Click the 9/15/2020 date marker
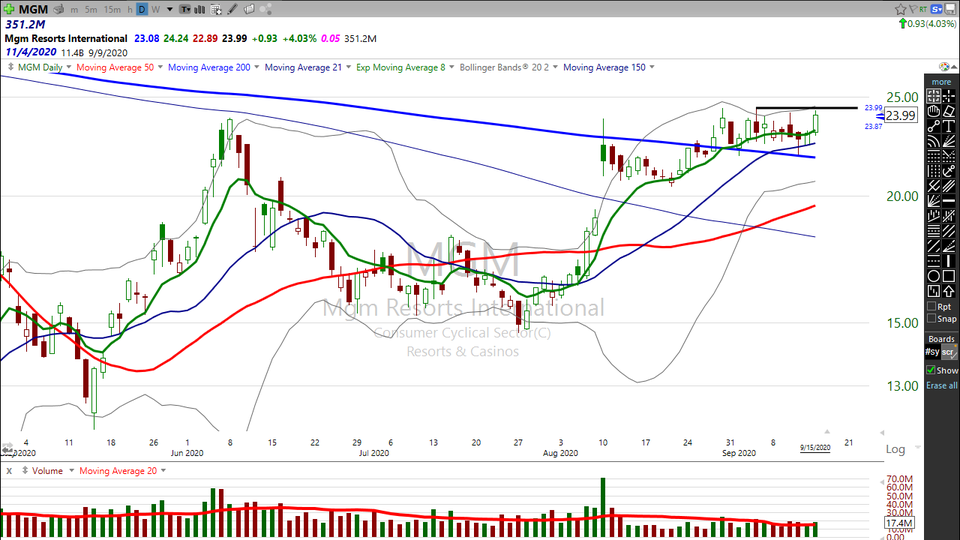 coord(815,448)
